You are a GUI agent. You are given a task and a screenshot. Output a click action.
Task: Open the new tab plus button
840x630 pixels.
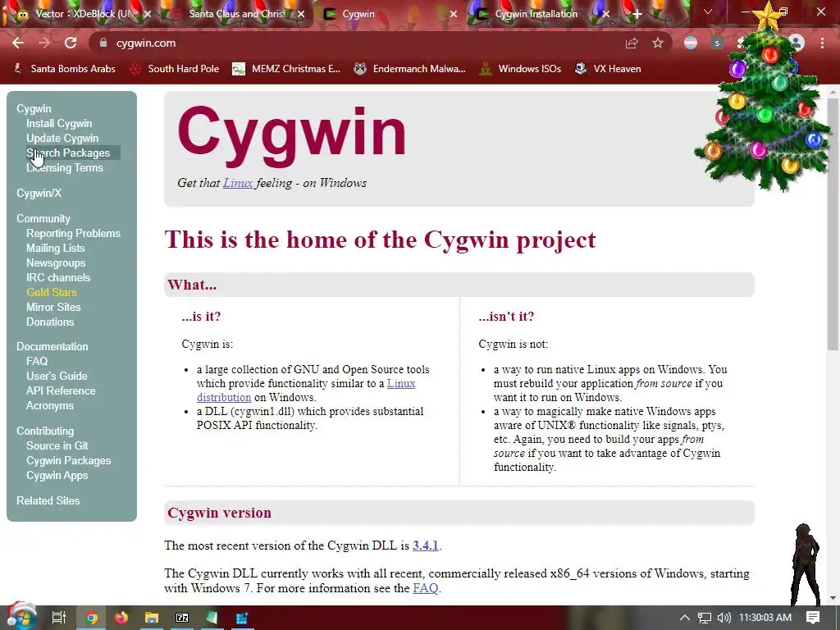click(637, 15)
